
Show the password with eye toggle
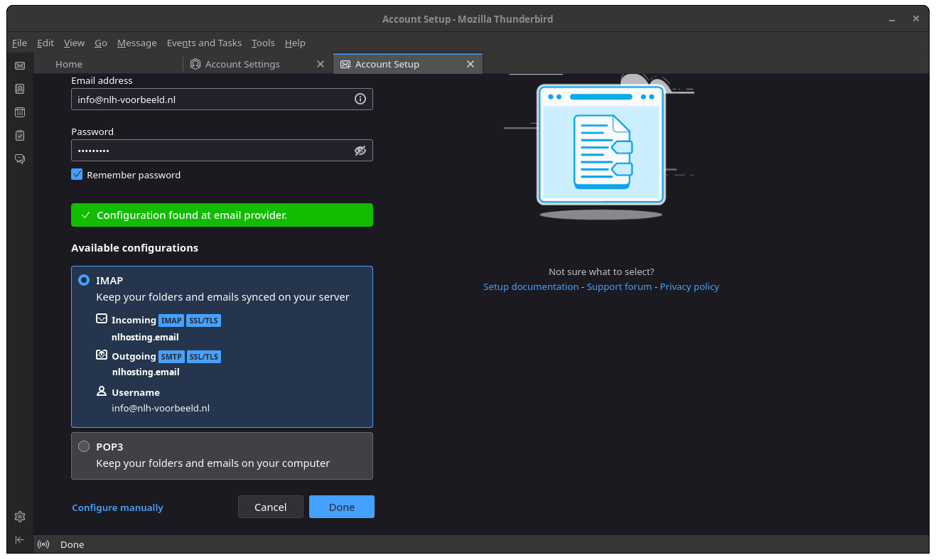click(360, 151)
